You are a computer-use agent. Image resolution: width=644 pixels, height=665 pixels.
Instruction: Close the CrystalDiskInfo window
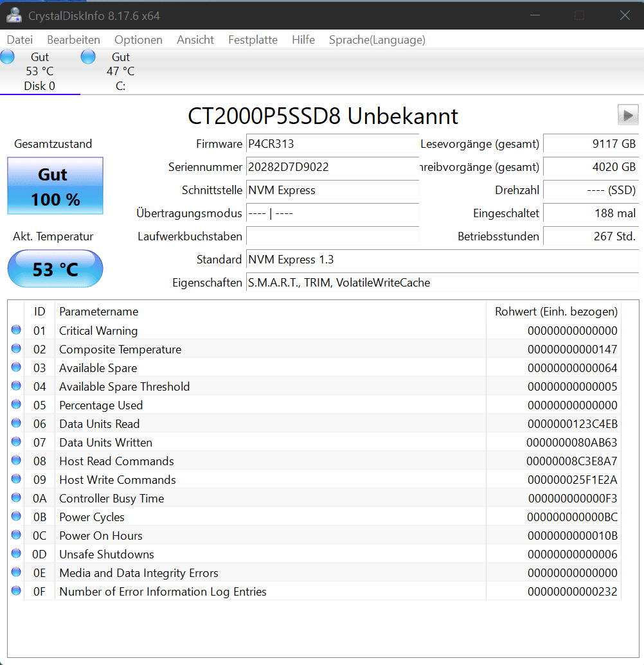(625, 15)
